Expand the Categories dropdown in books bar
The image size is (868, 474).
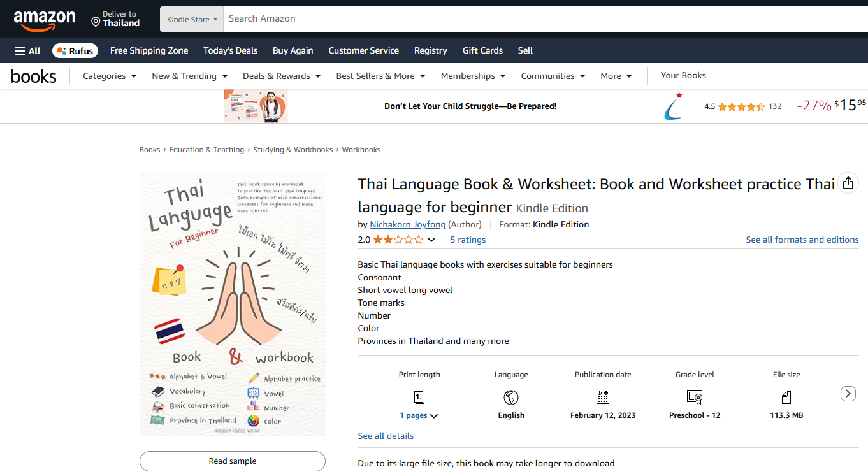tap(110, 76)
